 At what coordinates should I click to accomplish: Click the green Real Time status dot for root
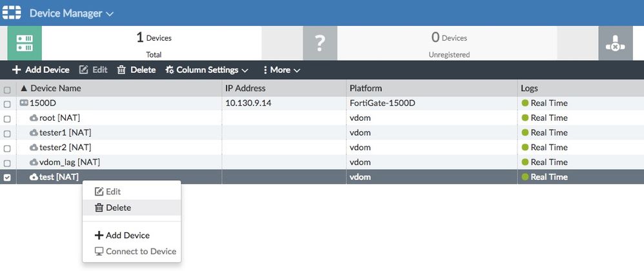click(x=525, y=118)
